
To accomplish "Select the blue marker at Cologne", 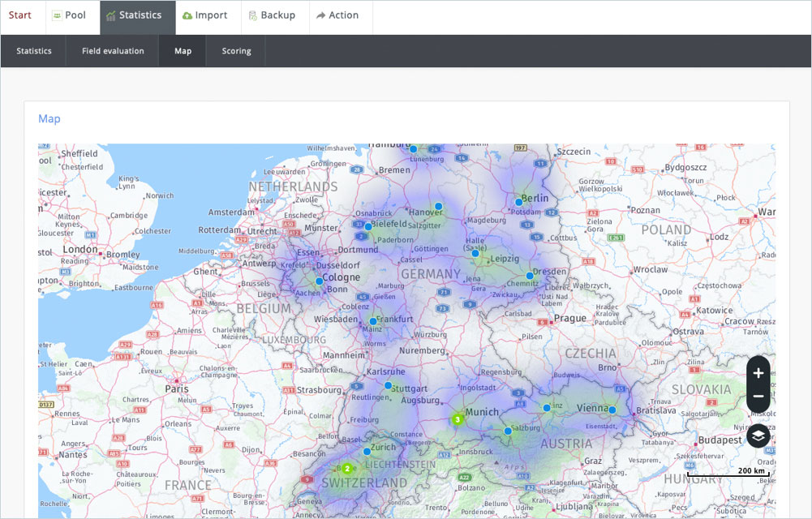I will [320, 281].
